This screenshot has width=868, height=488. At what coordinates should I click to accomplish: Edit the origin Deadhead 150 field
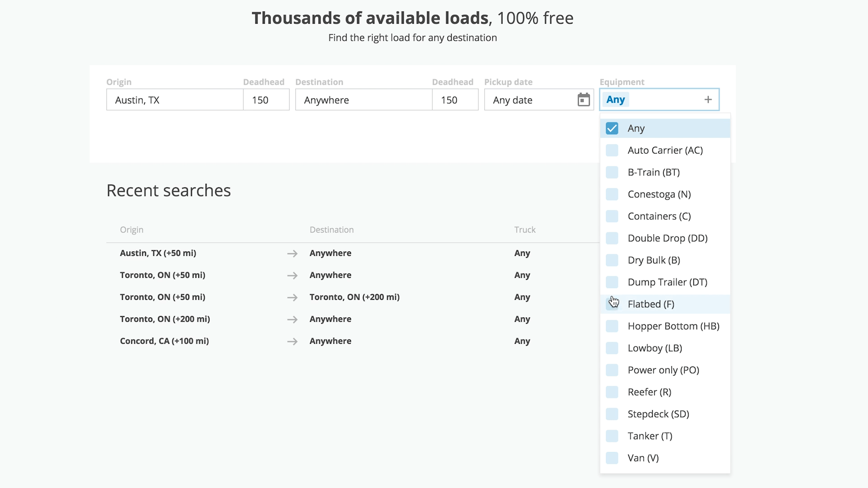pos(266,100)
